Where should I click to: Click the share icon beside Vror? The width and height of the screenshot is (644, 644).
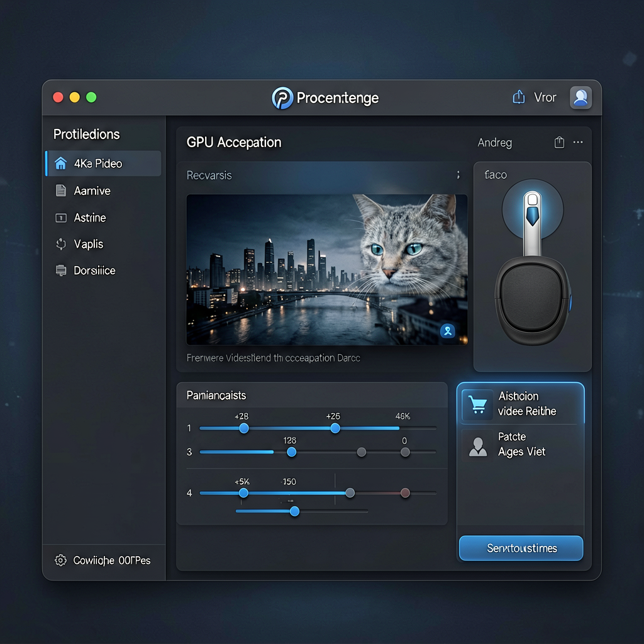click(x=519, y=97)
